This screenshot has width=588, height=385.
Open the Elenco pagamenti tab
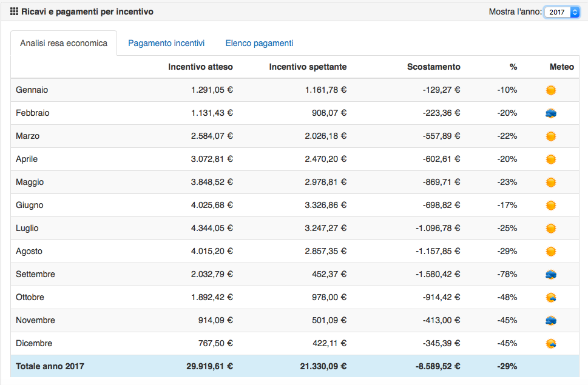(259, 43)
